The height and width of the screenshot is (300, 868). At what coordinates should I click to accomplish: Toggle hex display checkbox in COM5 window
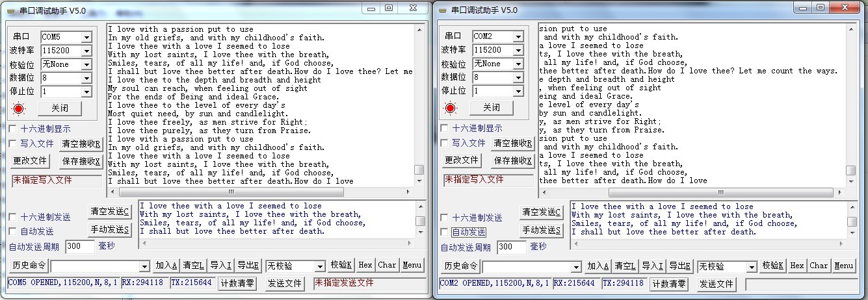13,129
